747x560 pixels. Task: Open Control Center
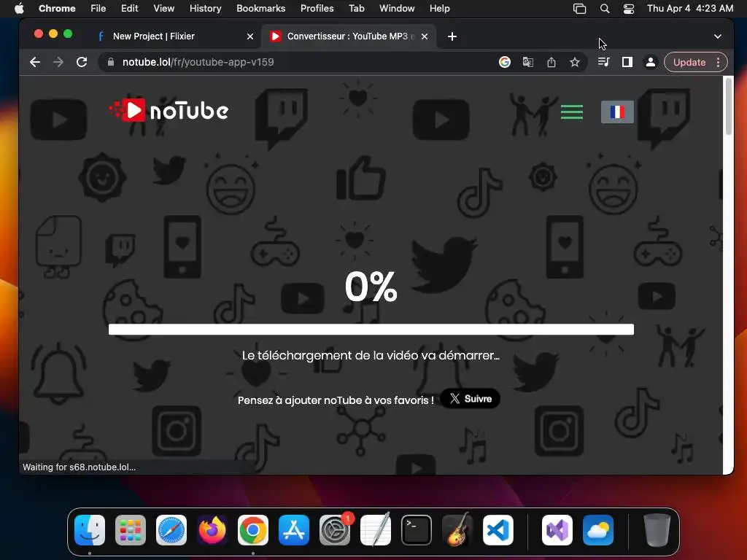click(629, 9)
